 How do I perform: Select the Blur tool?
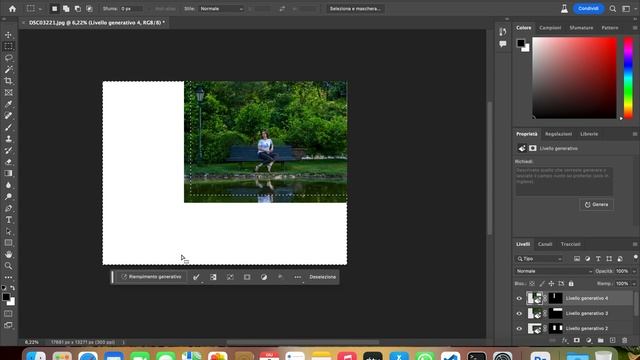[x=8, y=185]
